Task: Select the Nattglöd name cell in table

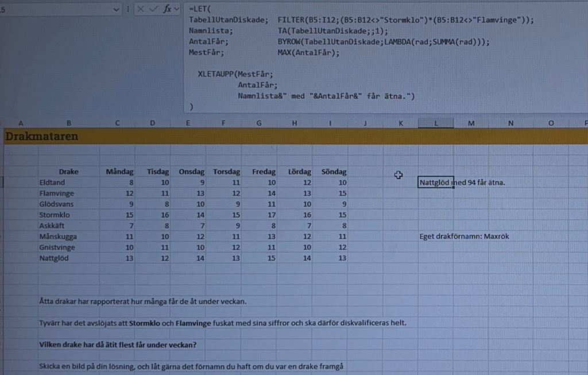Action: point(69,258)
